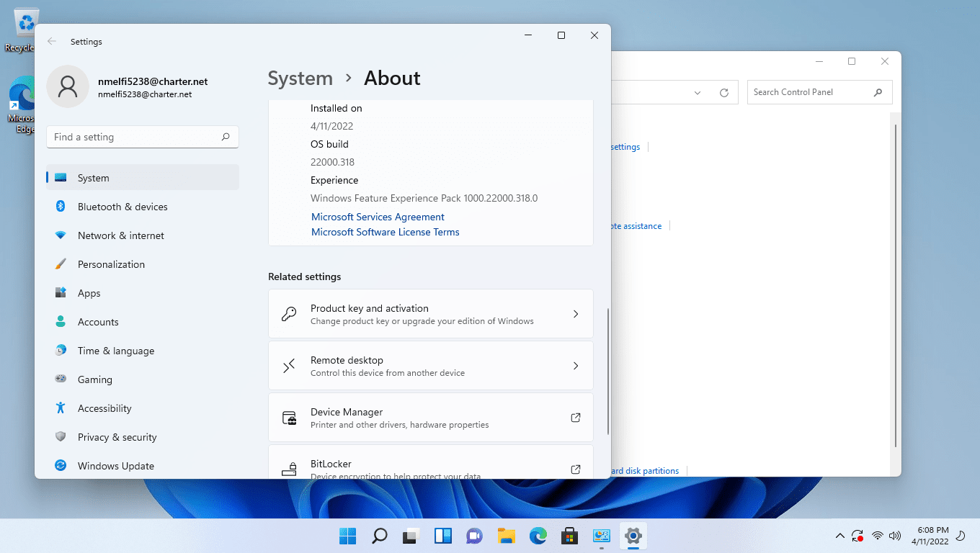The width and height of the screenshot is (980, 553).
Task: Click the key icon for Product key
Action: click(289, 314)
